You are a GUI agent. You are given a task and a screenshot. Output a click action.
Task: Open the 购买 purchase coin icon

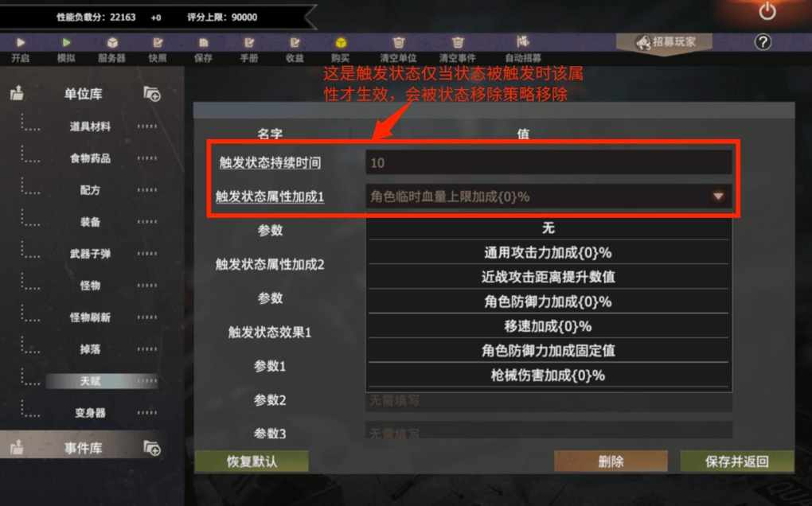pyautogui.click(x=340, y=42)
